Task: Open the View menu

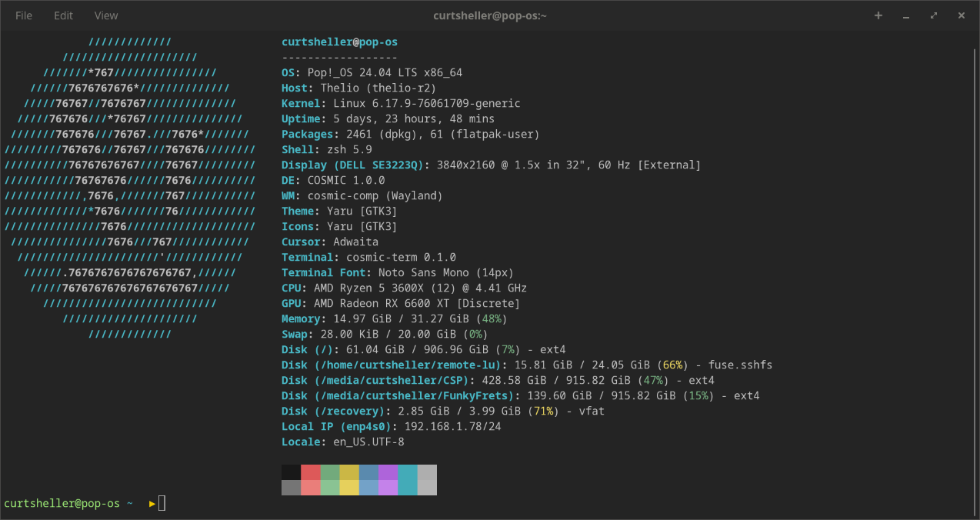Action: tap(106, 15)
